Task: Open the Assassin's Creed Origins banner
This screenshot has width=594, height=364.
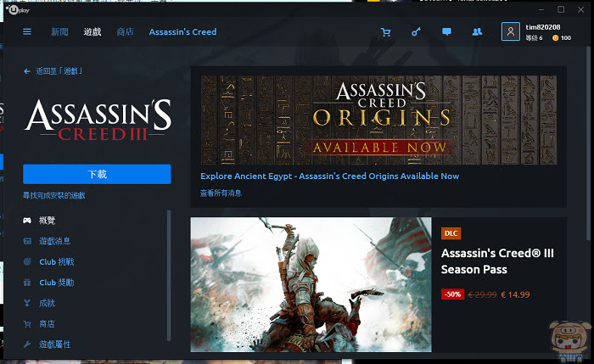Action: pos(378,120)
